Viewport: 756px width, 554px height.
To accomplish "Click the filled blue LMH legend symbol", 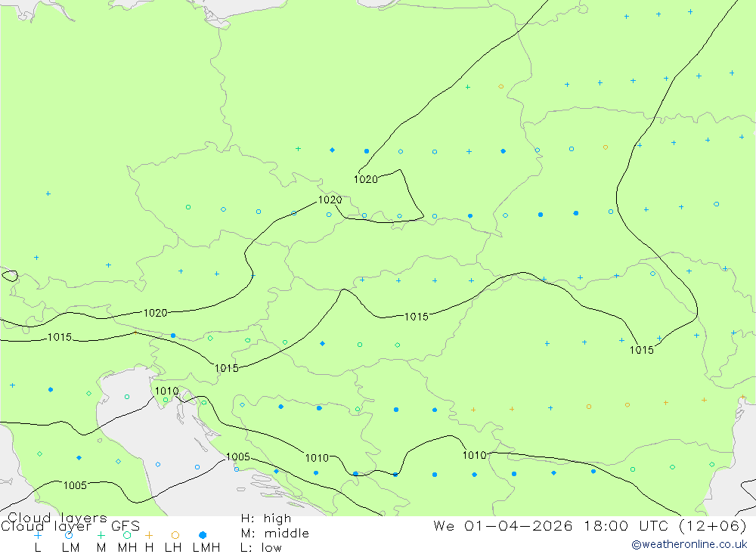I will point(203,535).
